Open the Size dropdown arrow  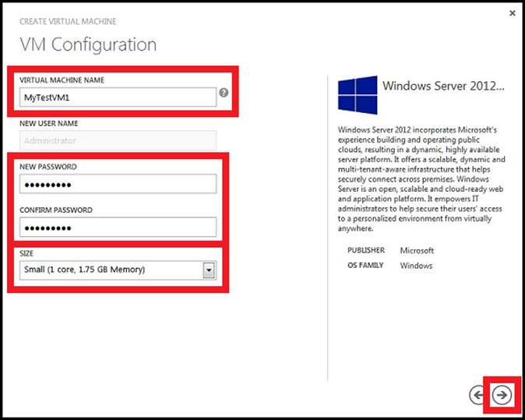pyautogui.click(x=209, y=270)
